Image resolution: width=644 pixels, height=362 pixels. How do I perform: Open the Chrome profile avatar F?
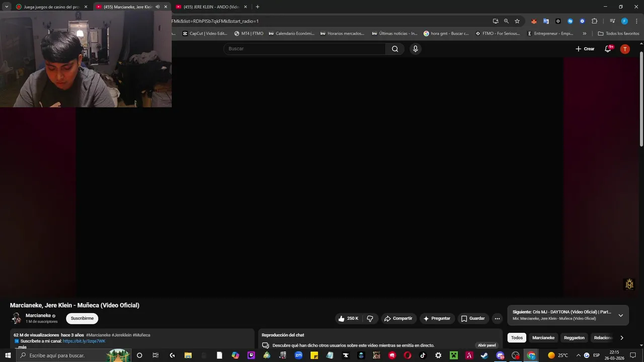[x=624, y=21]
